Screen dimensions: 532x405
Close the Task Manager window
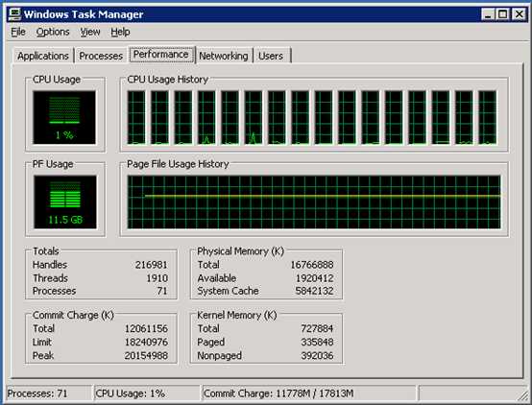pyautogui.click(x=520, y=14)
